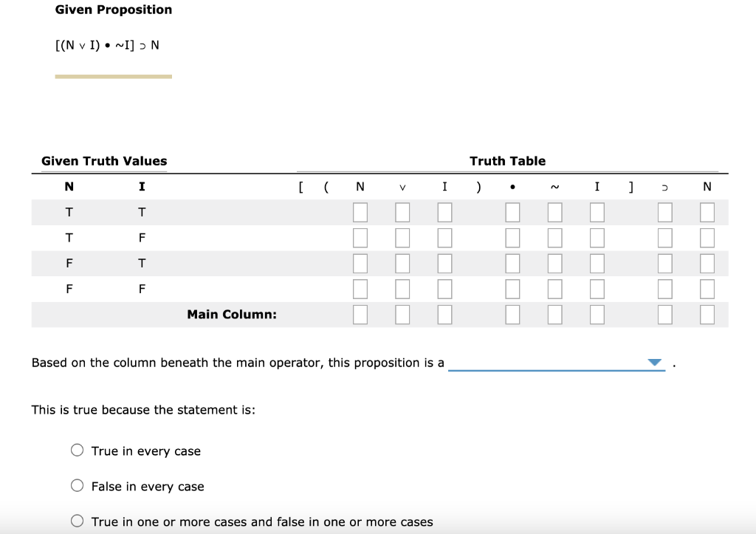Choose "True in one or more cases" option
Screen dimensions: 756x534
point(77,520)
